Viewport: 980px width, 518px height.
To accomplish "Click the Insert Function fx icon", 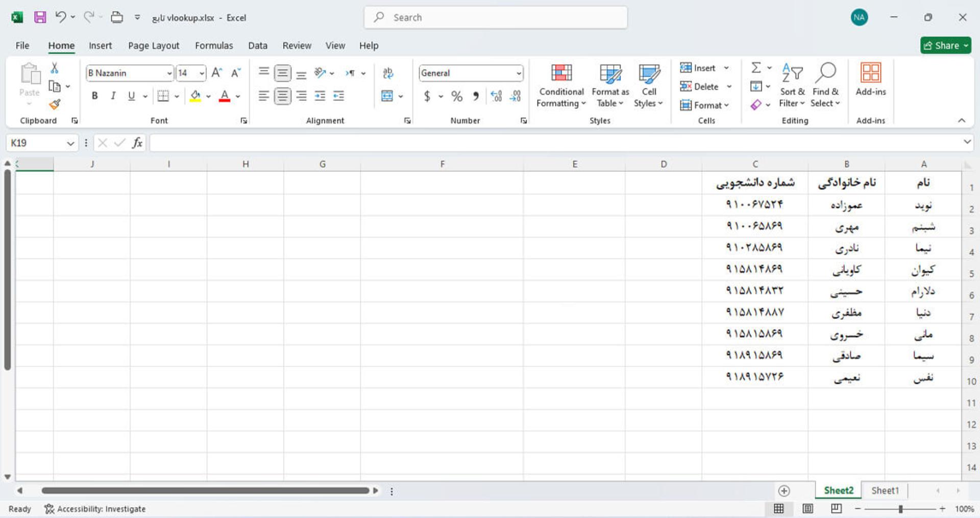I will pos(137,143).
